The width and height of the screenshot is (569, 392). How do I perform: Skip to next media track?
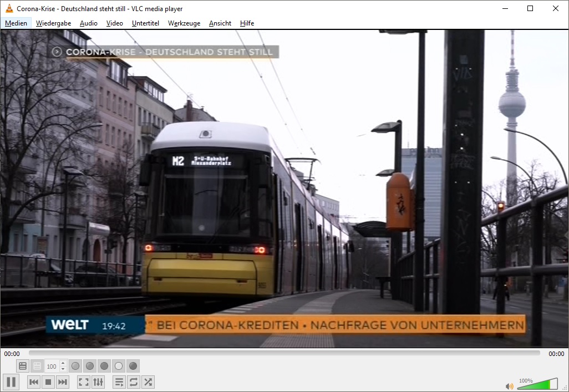pyautogui.click(x=63, y=382)
